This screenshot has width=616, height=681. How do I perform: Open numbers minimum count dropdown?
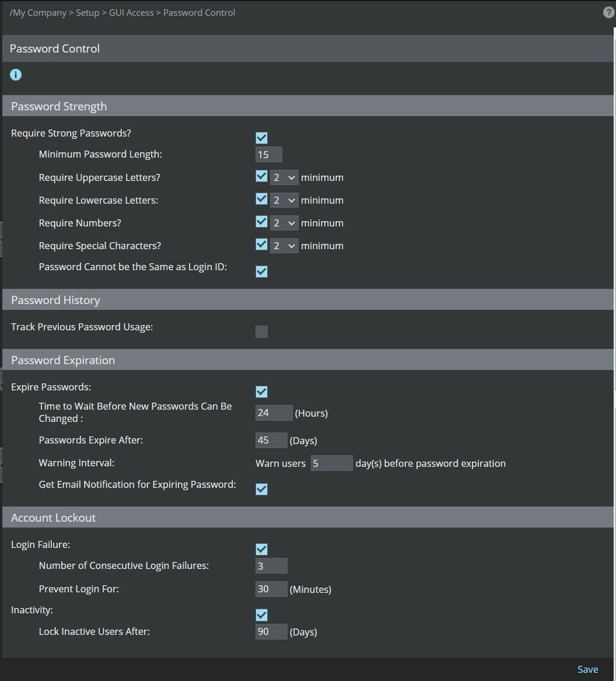pos(284,223)
